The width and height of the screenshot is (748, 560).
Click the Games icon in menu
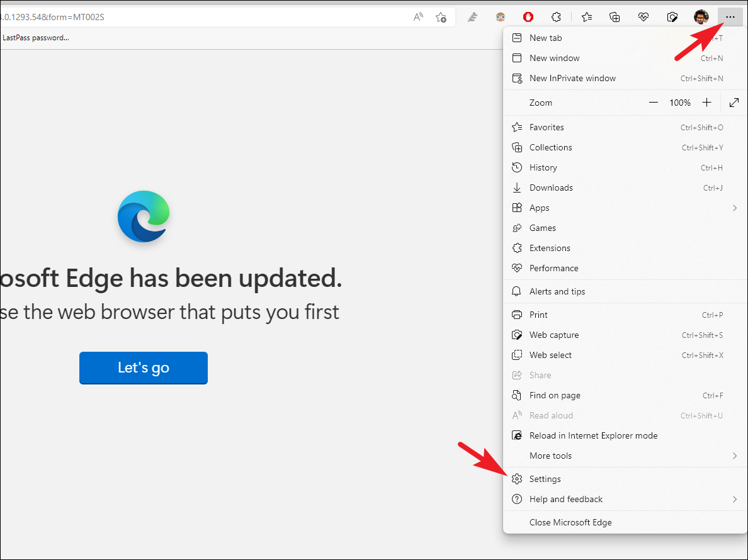tap(517, 228)
